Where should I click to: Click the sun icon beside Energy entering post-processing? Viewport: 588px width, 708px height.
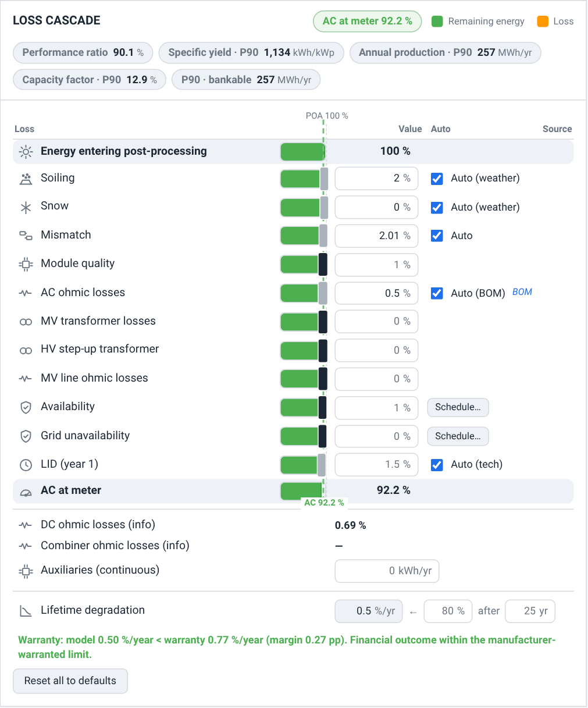[x=26, y=152]
